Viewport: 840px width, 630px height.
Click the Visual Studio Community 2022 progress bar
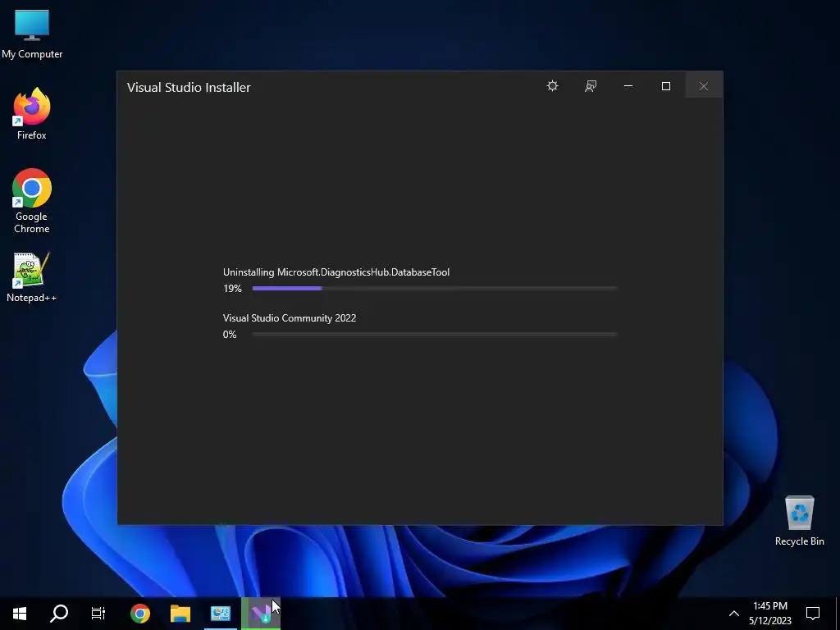435,335
